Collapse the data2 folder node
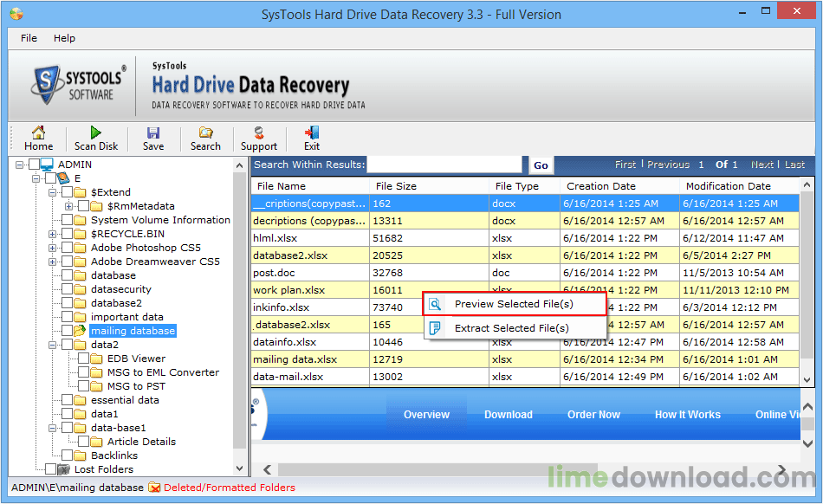This screenshot has width=823, height=504. point(53,345)
